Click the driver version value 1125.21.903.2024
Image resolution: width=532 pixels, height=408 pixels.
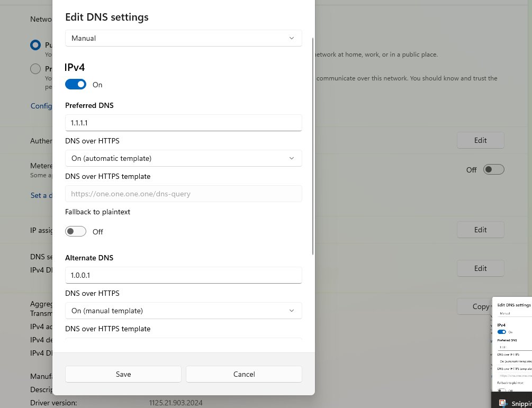coord(176,403)
